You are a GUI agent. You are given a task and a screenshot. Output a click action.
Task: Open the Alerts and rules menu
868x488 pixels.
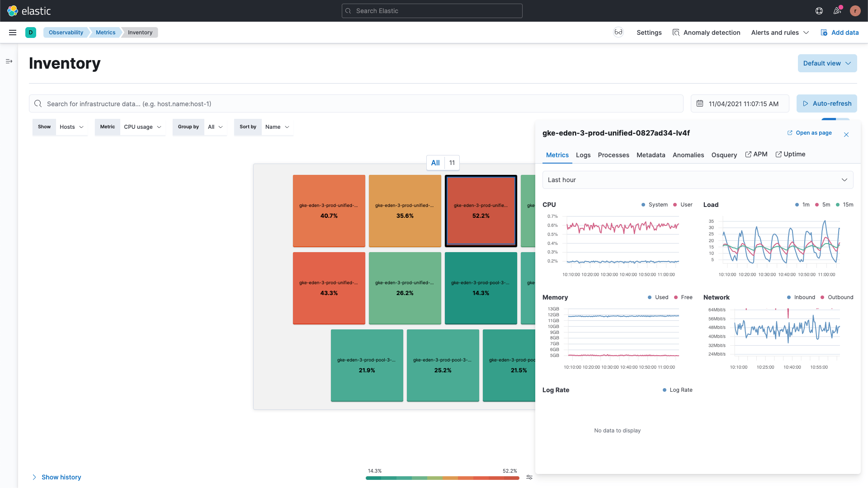coord(780,32)
